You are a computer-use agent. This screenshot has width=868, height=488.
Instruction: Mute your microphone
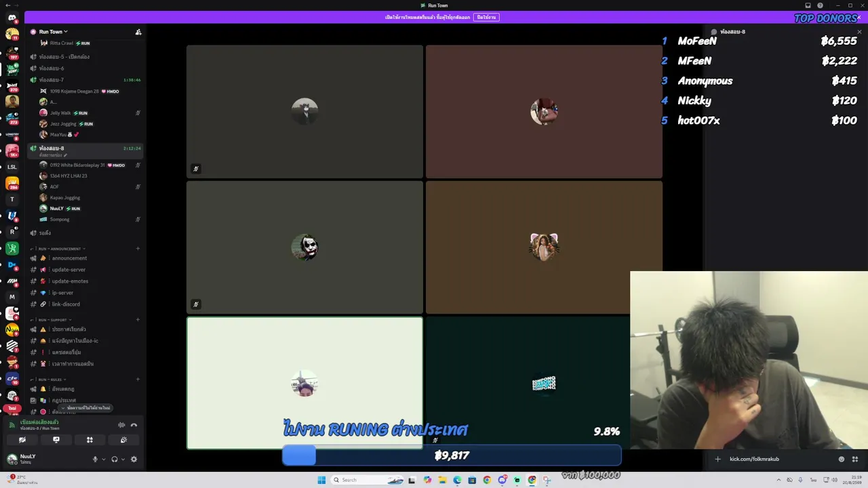95,459
